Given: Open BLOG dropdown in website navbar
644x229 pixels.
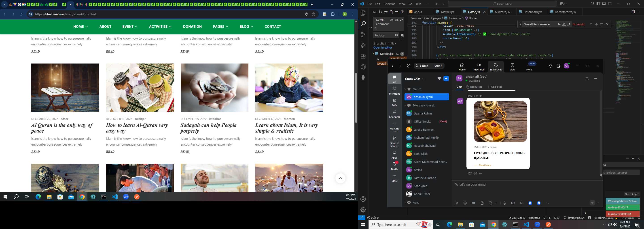Looking at the screenshot, I should (246, 26).
